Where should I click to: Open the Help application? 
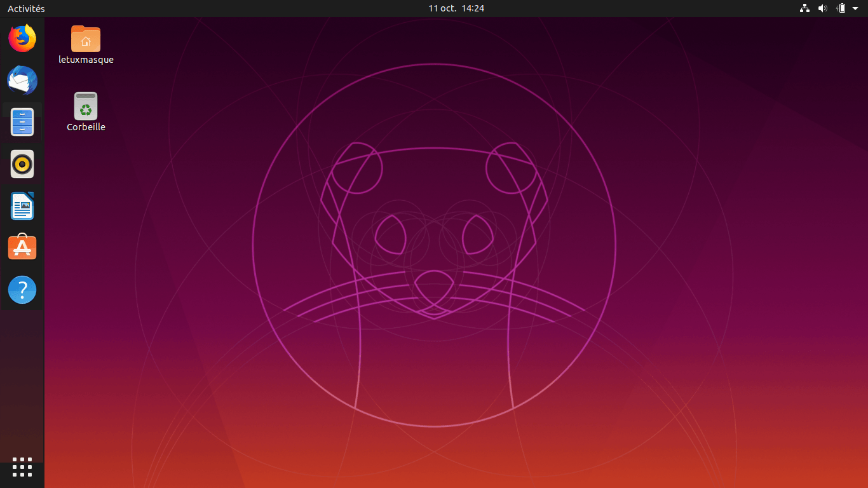click(x=22, y=289)
